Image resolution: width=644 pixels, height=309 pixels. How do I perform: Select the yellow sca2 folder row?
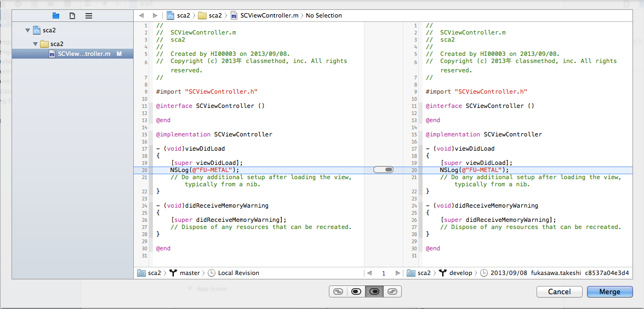(x=73, y=43)
